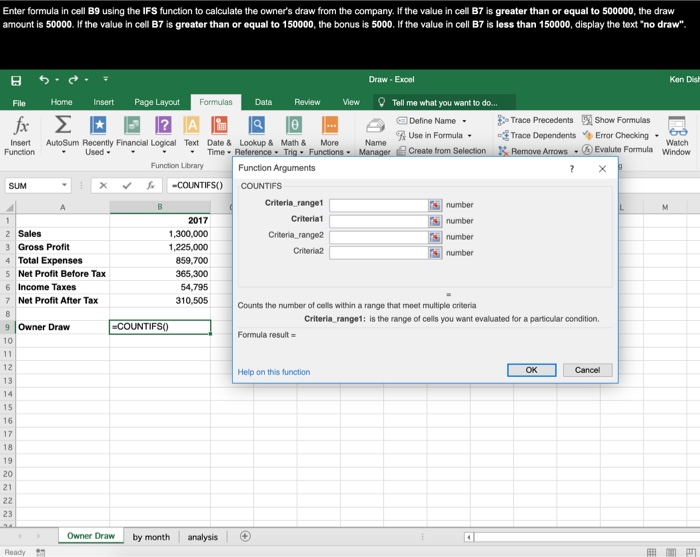Screen dimensions: 700x557
Task: Open the Financial functions library
Action: pos(132,135)
